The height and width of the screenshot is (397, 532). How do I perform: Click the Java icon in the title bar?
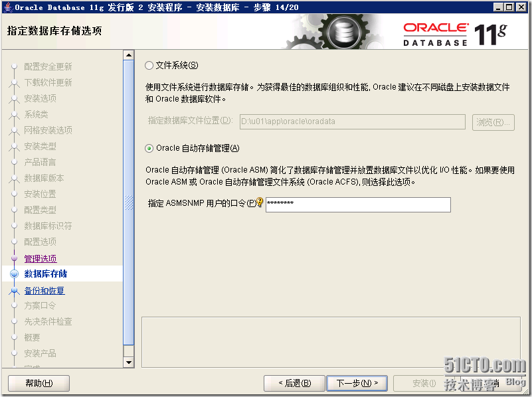[x=8, y=7]
